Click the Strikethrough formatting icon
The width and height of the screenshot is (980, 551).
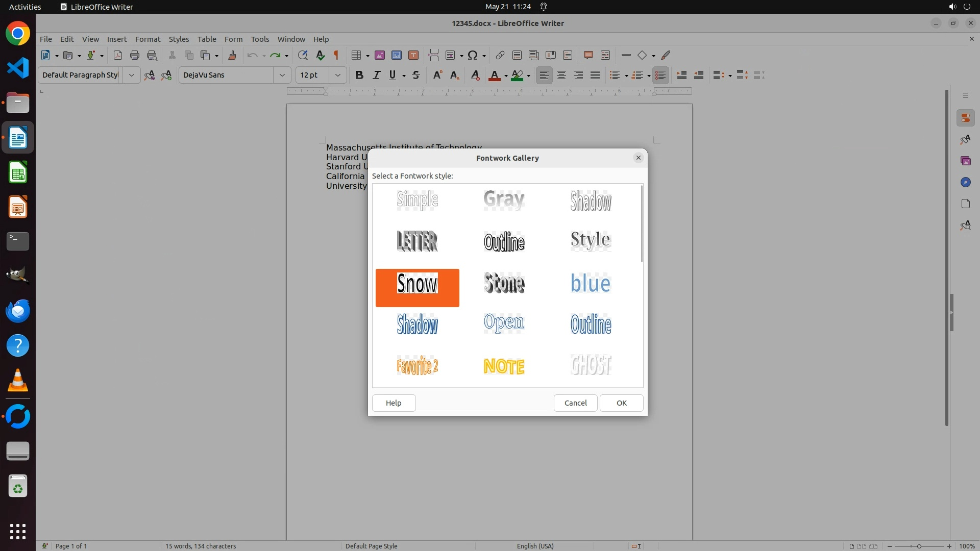(x=416, y=75)
